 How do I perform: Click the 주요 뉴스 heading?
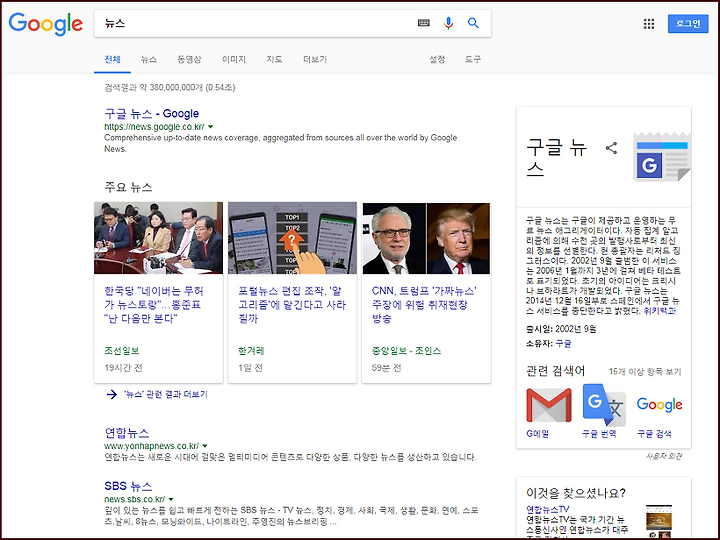[x=128, y=187]
